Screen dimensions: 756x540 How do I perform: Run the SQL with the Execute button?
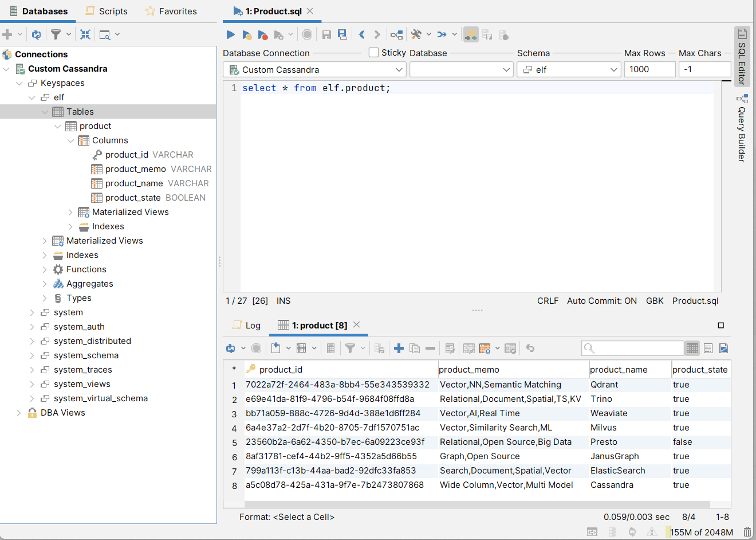pos(230,35)
